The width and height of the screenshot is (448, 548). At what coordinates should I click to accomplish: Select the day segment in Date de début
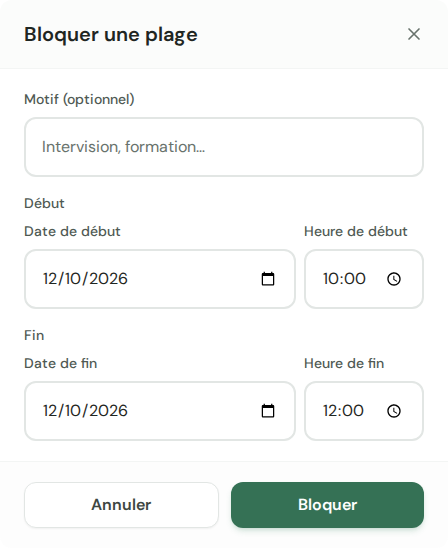coord(48,279)
